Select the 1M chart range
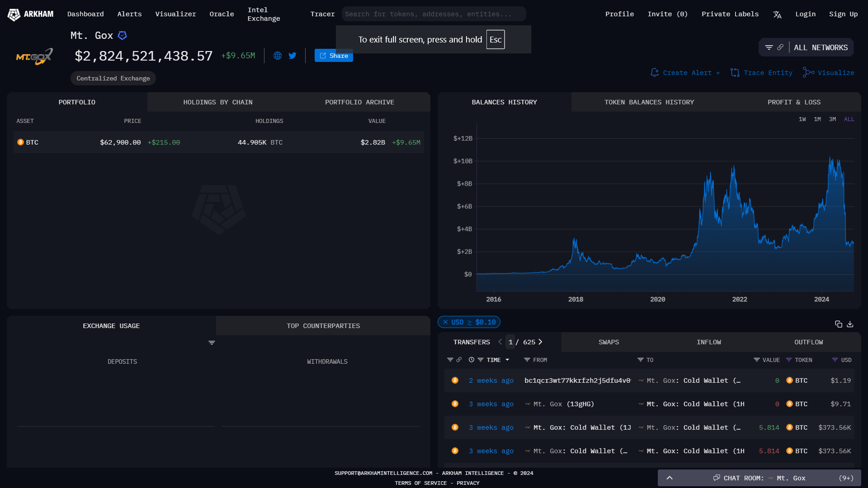Screen dimensions: 868x488 click(817, 119)
